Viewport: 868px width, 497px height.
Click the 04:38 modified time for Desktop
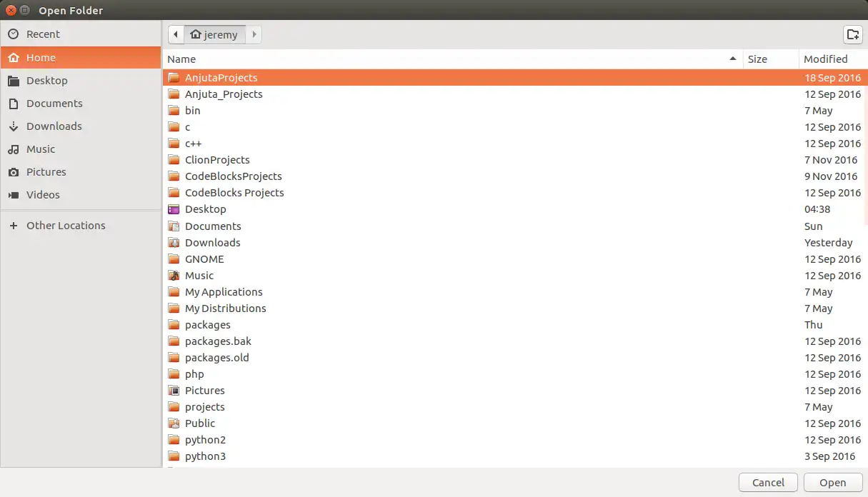click(817, 209)
